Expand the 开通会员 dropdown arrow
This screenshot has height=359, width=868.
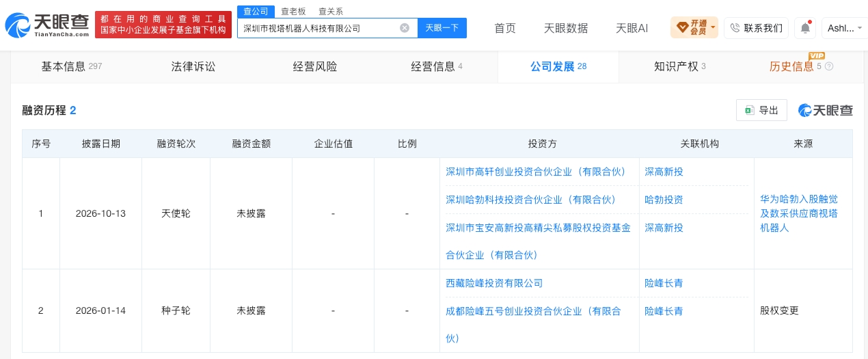click(x=714, y=28)
